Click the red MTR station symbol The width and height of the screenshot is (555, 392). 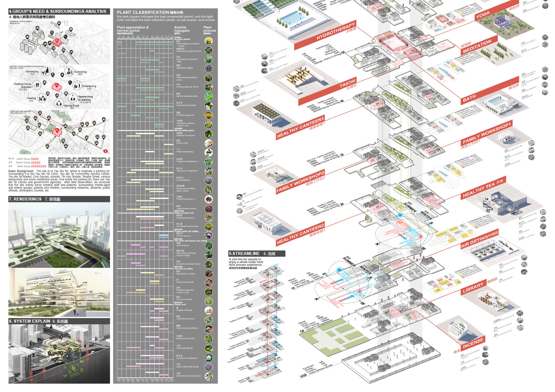pos(105,151)
